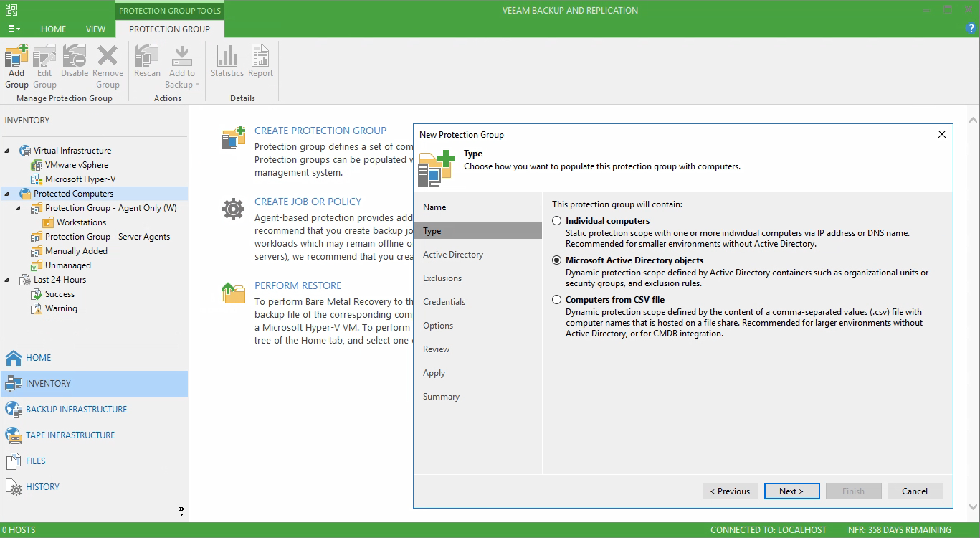Collapse the Protected Computers tree node

tap(7, 194)
